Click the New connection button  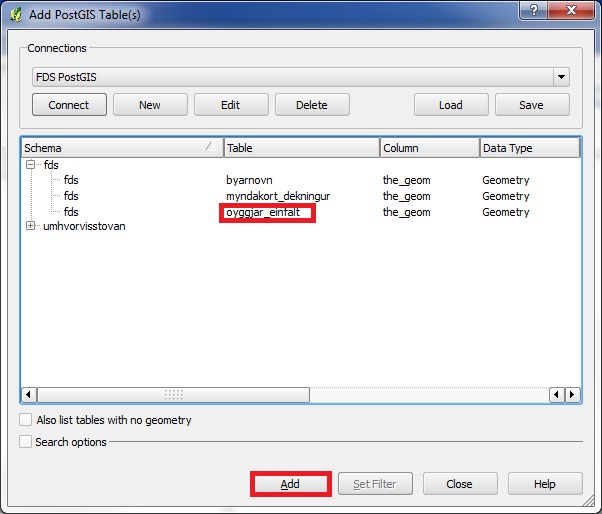150,105
